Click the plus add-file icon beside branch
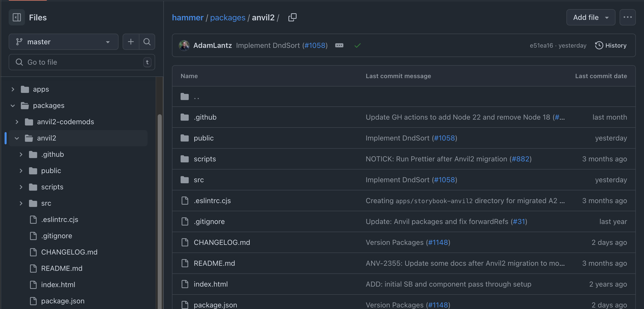This screenshot has height=309, width=644. [131, 42]
